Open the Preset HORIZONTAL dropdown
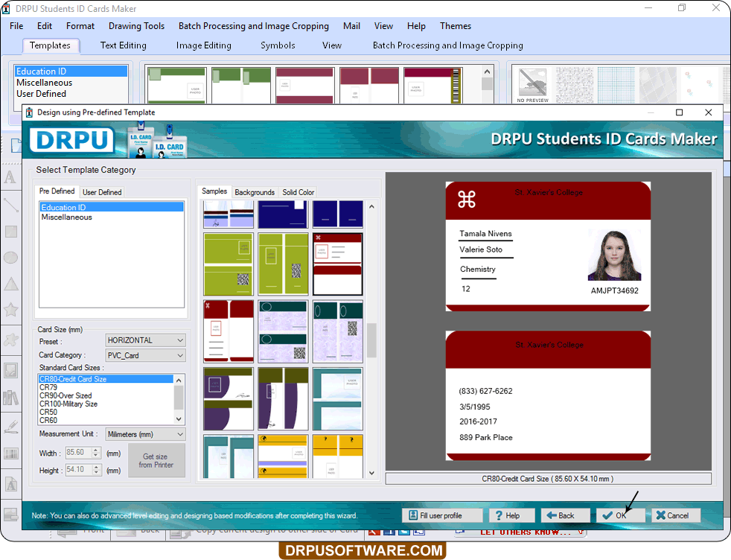Screen dimensions: 731x560 pos(145,340)
